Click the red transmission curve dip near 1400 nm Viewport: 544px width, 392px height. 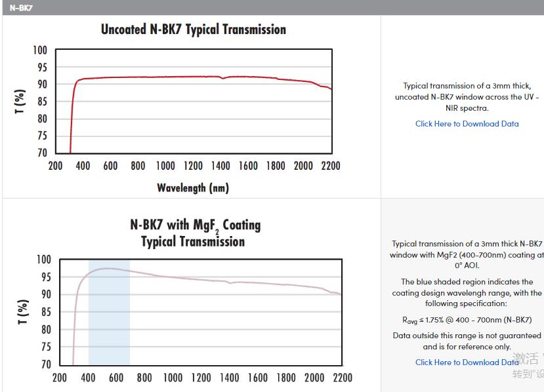click(223, 79)
